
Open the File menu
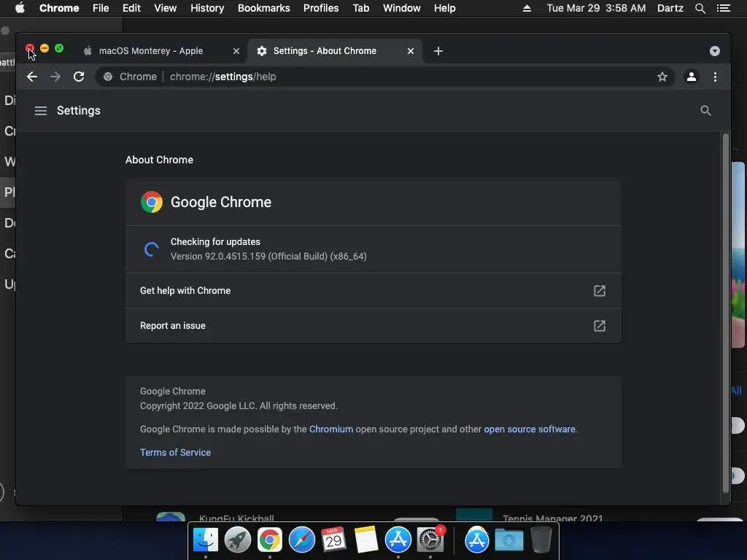pyautogui.click(x=101, y=8)
